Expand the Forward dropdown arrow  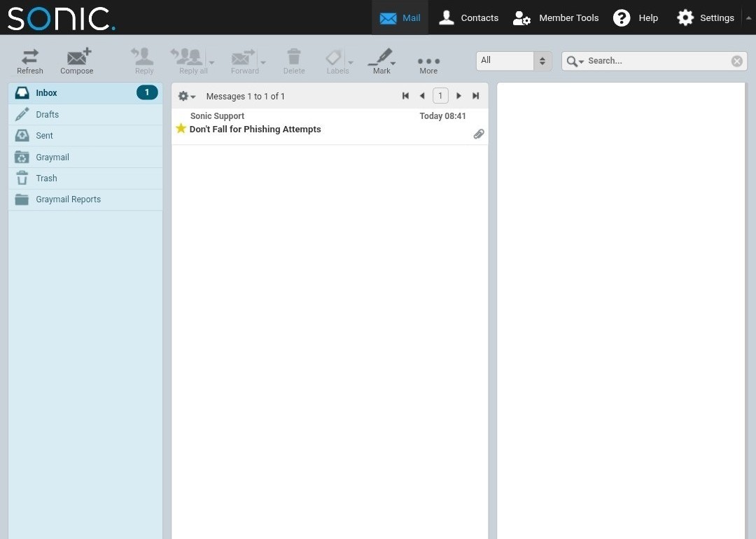coord(262,63)
